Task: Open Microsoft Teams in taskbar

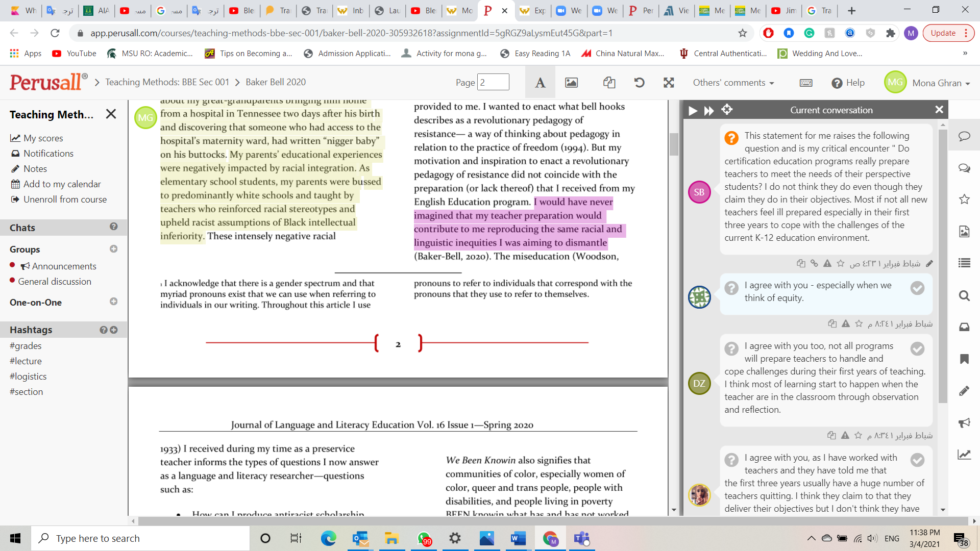Action: point(581,538)
